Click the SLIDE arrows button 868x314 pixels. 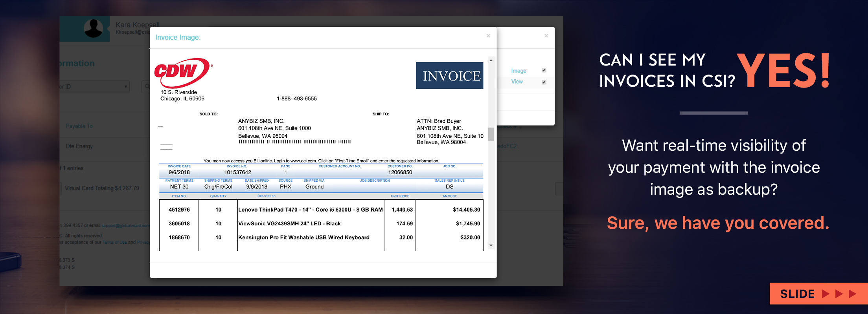click(818, 294)
